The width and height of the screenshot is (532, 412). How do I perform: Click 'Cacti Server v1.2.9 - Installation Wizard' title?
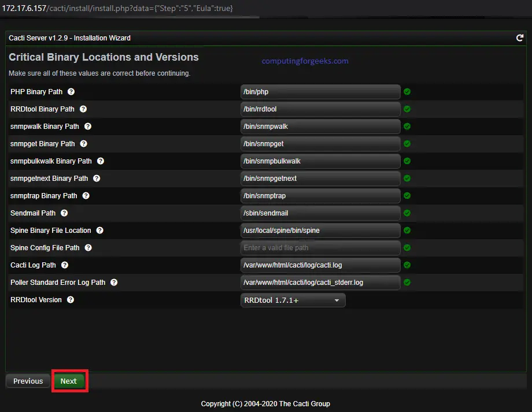69,38
